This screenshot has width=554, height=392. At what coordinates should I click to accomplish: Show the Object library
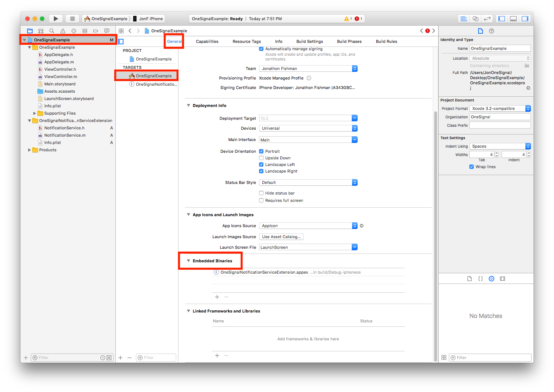(491, 279)
